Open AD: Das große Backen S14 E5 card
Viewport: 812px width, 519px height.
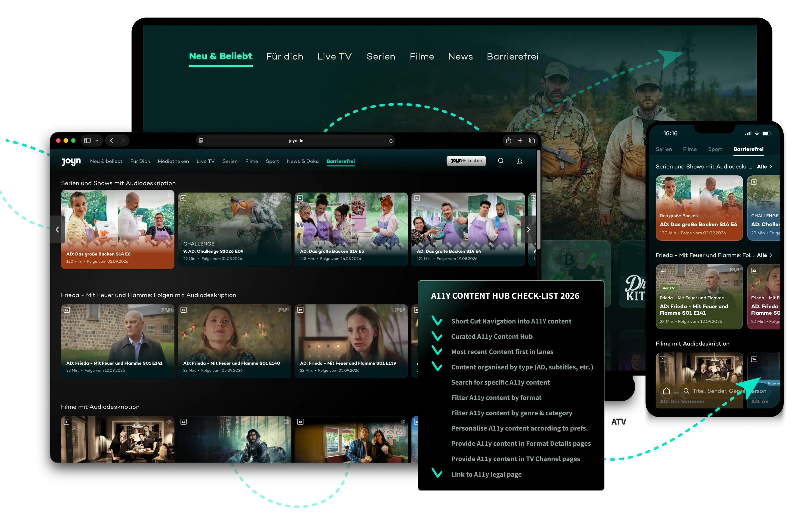pos(351,229)
